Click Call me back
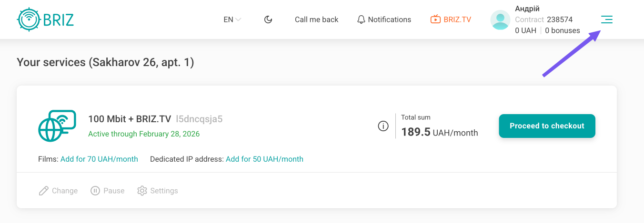The width and height of the screenshot is (644, 223). click(316, 19)
